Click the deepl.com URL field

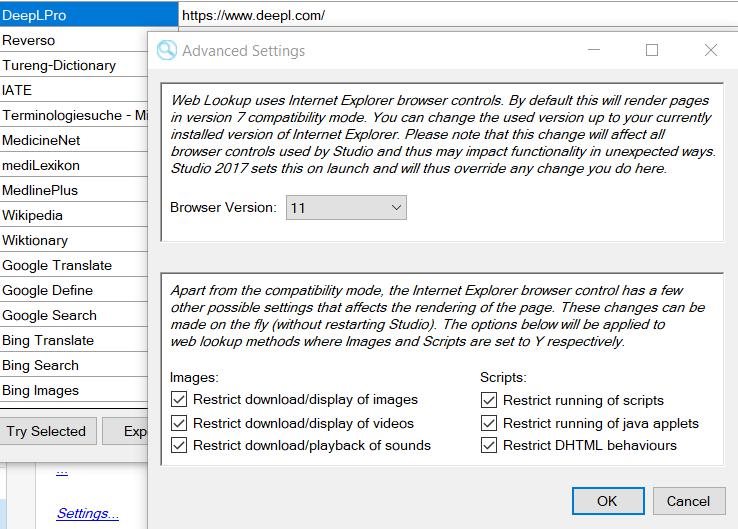[x=458, y=16]
